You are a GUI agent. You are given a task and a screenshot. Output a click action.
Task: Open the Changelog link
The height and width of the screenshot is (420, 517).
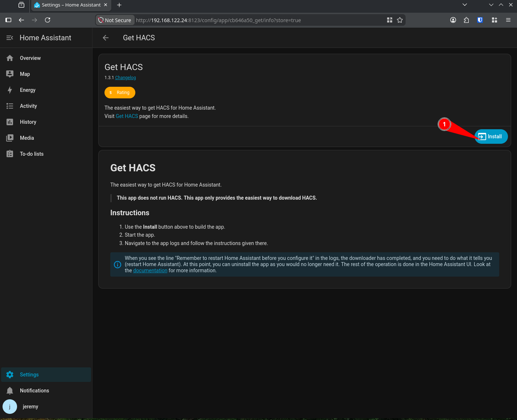click(x=126, y=78)
